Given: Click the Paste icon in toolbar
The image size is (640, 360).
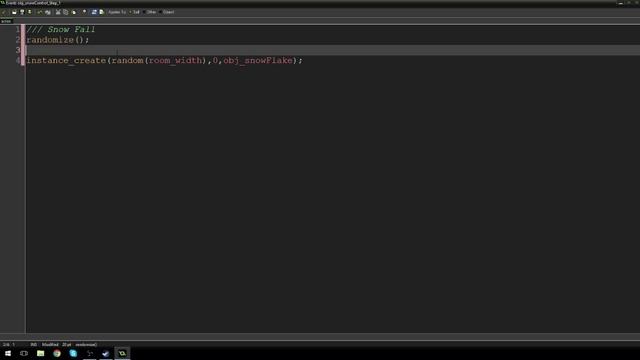Looking at the screenshot, I should point(74,12).
